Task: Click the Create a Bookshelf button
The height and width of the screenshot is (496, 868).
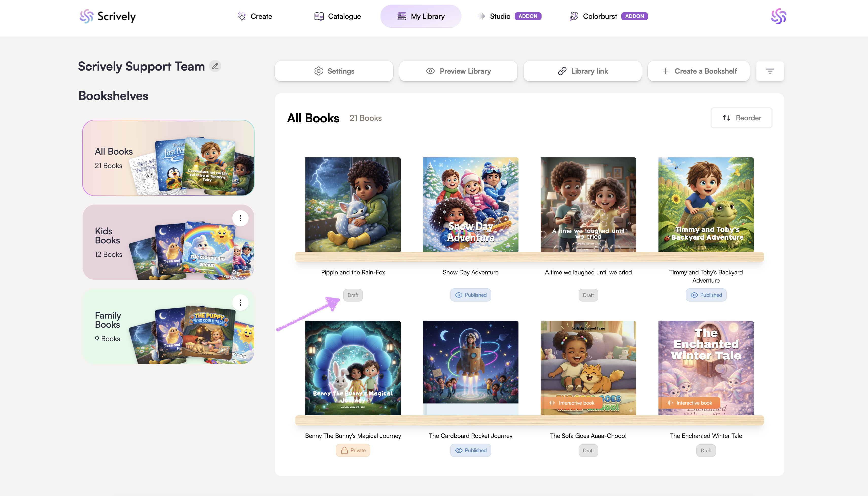Action: click(x=699, y=71)
